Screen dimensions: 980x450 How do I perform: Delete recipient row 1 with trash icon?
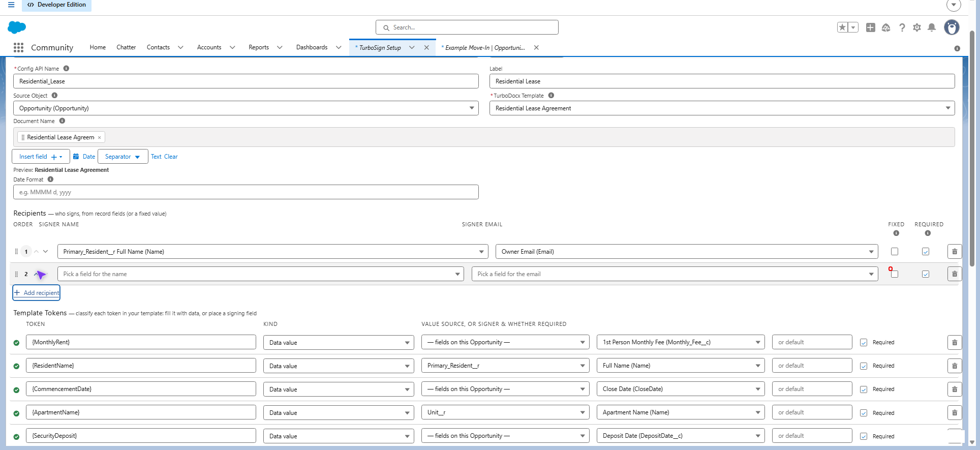coord(955,252)
